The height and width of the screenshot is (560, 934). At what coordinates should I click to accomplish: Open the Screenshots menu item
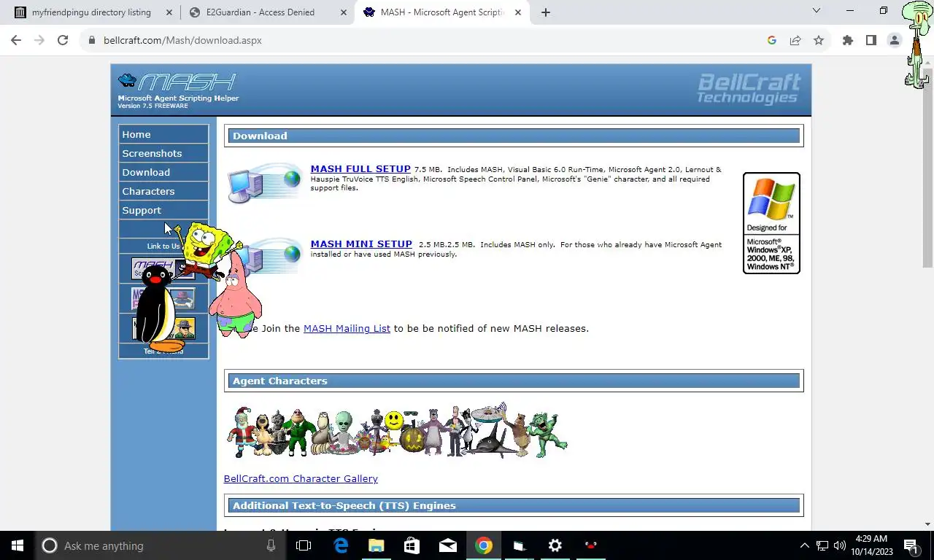point(163,153)
